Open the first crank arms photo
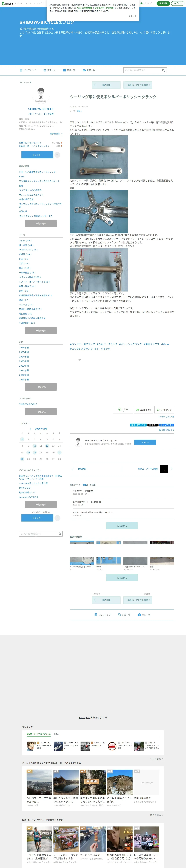This screenshot has width=186, height=868. (x=99, y=157)
